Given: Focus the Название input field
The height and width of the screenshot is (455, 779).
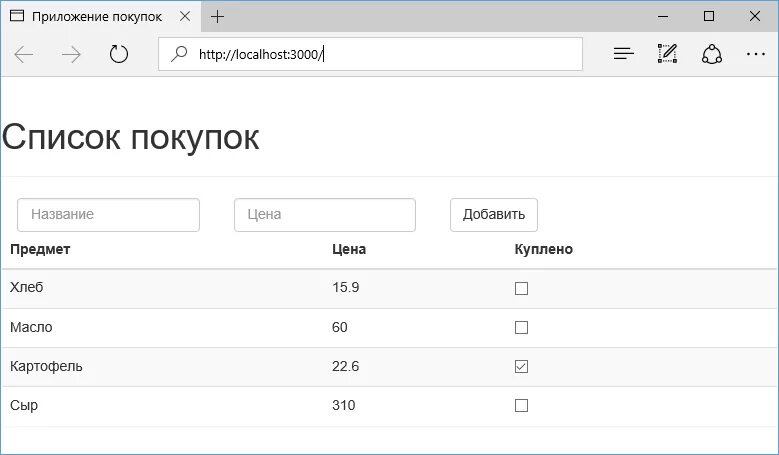Looking at the screenshot, I should 108,215.
